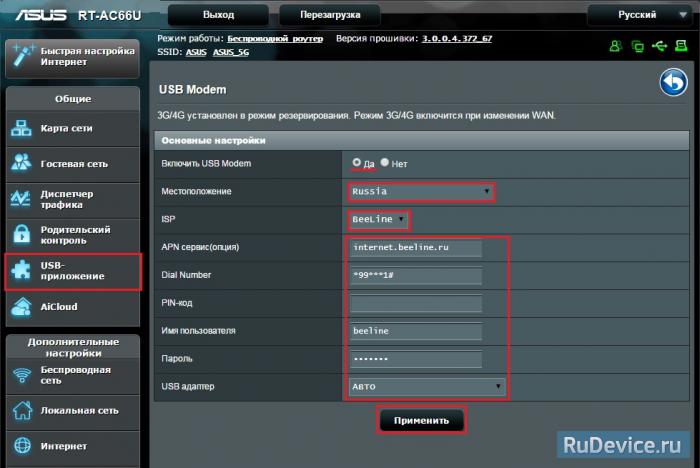This screenshot has width=700, height=468.
Task: Open Родительский контроль menu item
Action: pyautogui.click(x=73, y=235)
